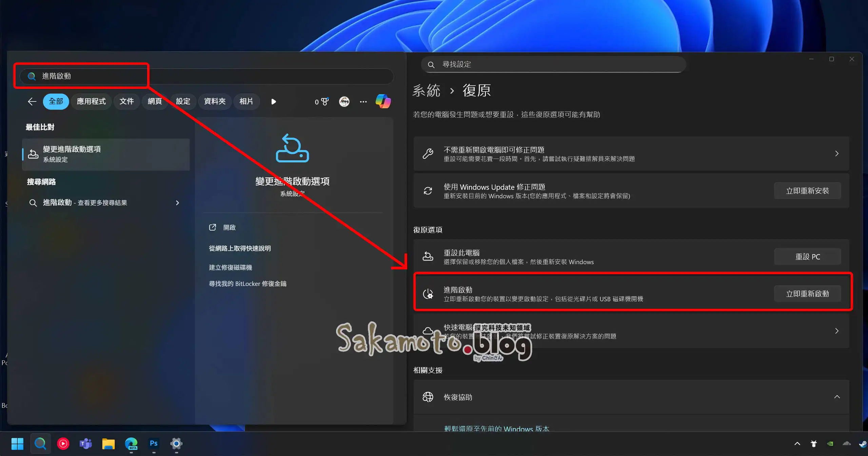Click the 尋找設定 search field
The image size is (868, 456).
[553, 64]
